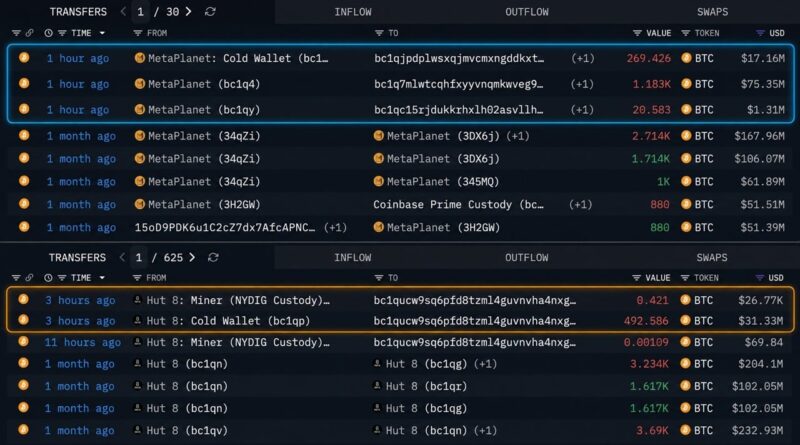The image size is (800, 445).
Task: Click page number field in top transfers pager
Action: (140, 12)
